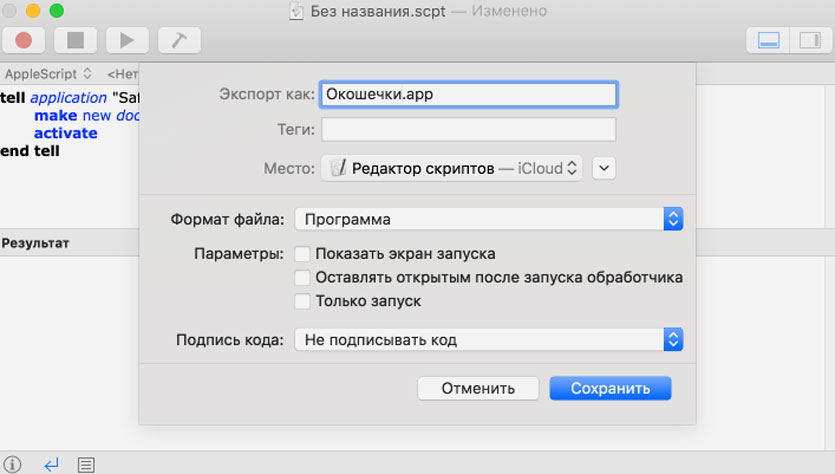Open the "Формат файла" dropdown
835x474 pixels.
pyautogui.click(x=488, y=219)
